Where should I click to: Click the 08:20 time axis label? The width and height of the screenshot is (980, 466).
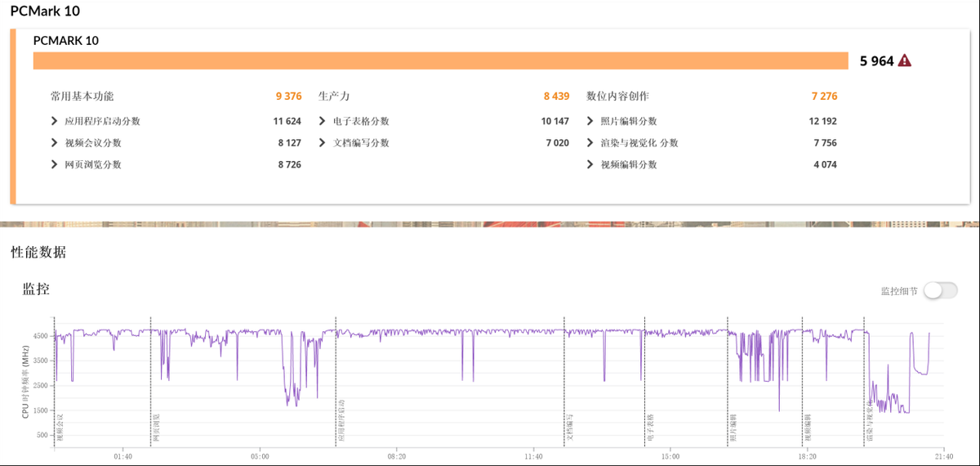(x=396, y=455)
